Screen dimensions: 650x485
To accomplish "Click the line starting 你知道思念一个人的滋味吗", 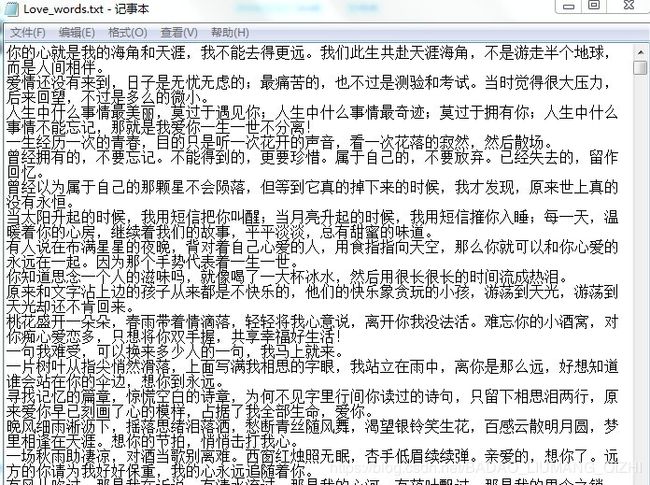I will (287, 277).
